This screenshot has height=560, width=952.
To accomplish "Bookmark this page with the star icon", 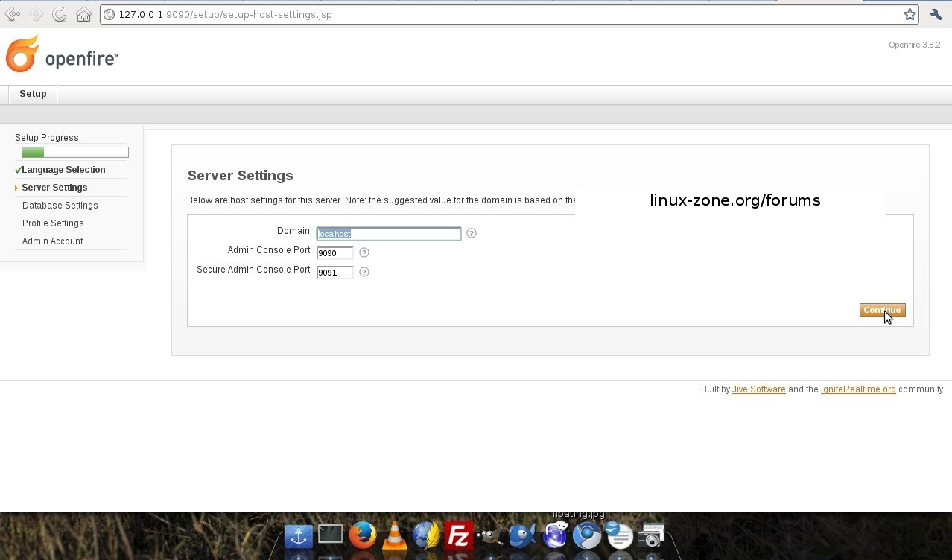I will point(910,14).
